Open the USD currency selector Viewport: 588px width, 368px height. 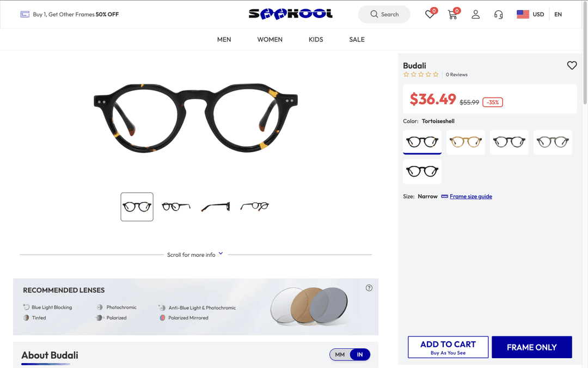[x=530, y=14]
